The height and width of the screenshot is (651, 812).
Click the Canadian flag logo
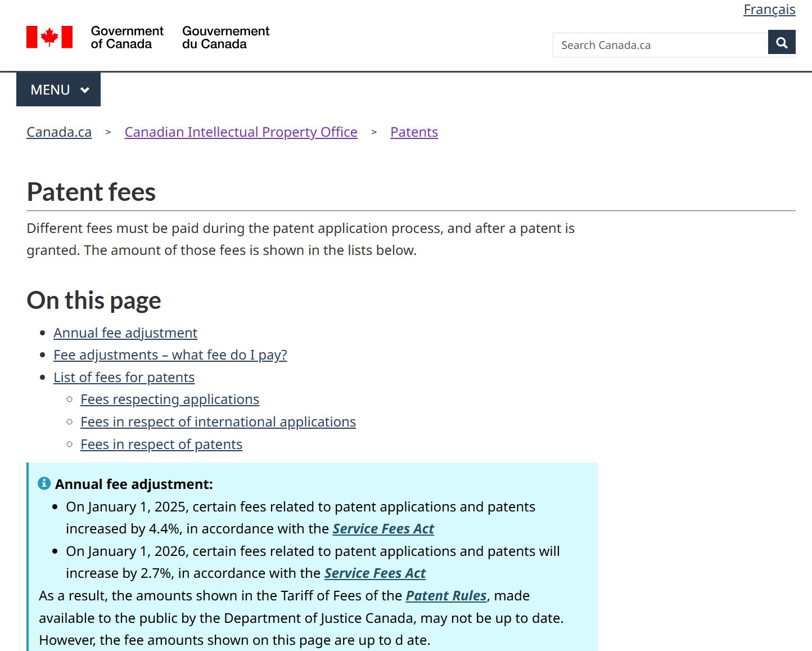point(49,37)
